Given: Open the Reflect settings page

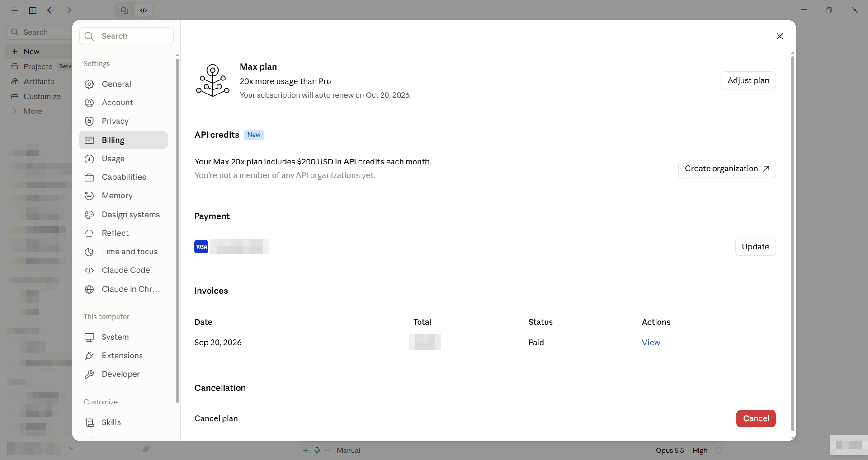Looking at the screenshot, I should (123, 233).
